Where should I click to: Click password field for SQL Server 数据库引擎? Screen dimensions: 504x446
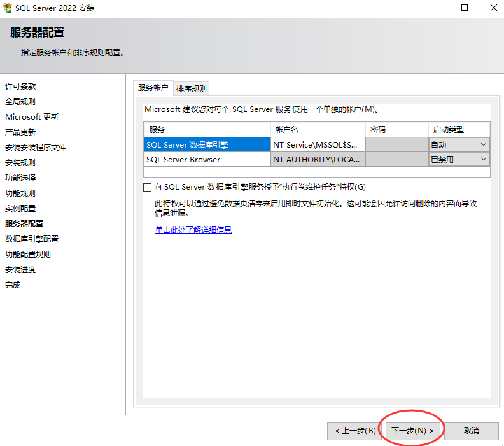396,144
